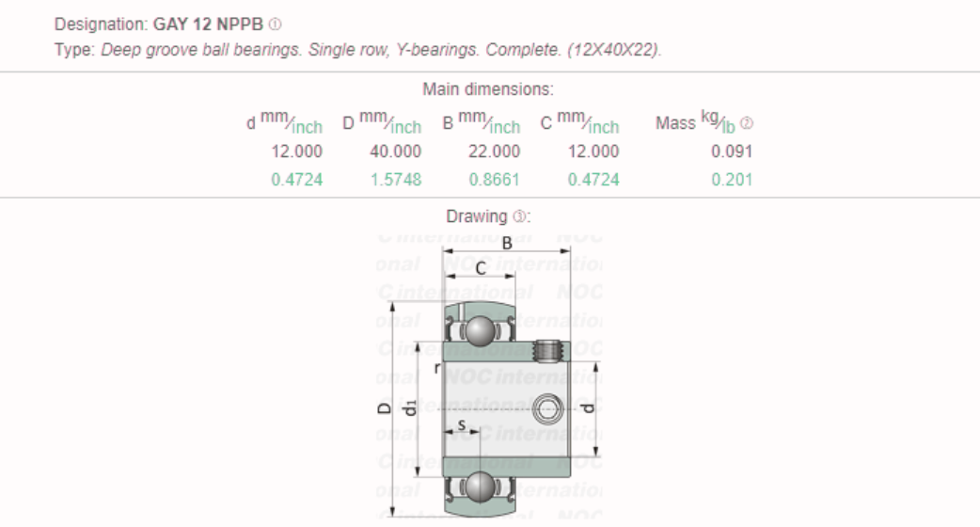980x527 pixels.
Task: Select the 22.000 width value
Action: click(493, 152)
